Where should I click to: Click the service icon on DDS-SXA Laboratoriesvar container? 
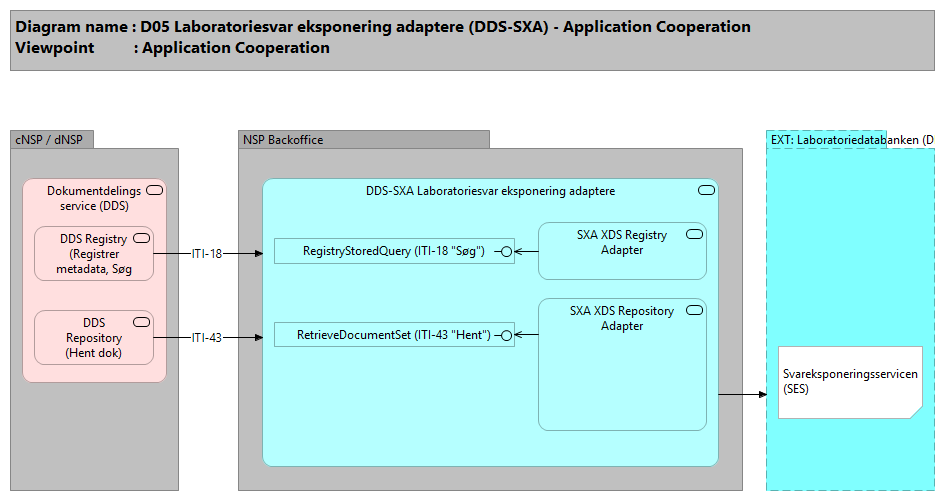(706, 190)
